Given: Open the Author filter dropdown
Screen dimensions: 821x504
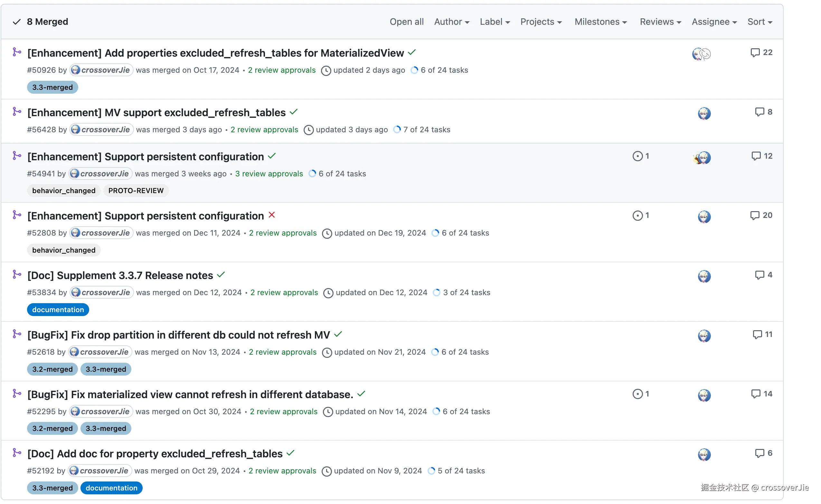Looking at the screenshot, I should point(451,22).
